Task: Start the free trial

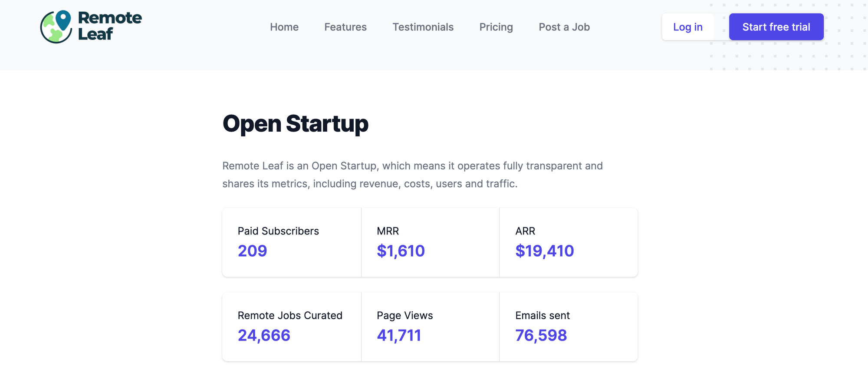Action: (776, 27)
